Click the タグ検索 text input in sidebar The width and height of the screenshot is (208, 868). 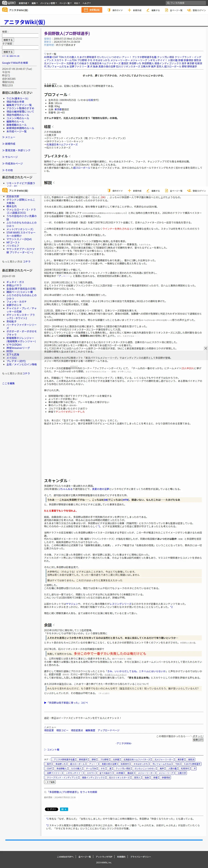pyautogui.click(x=20, y=47)
